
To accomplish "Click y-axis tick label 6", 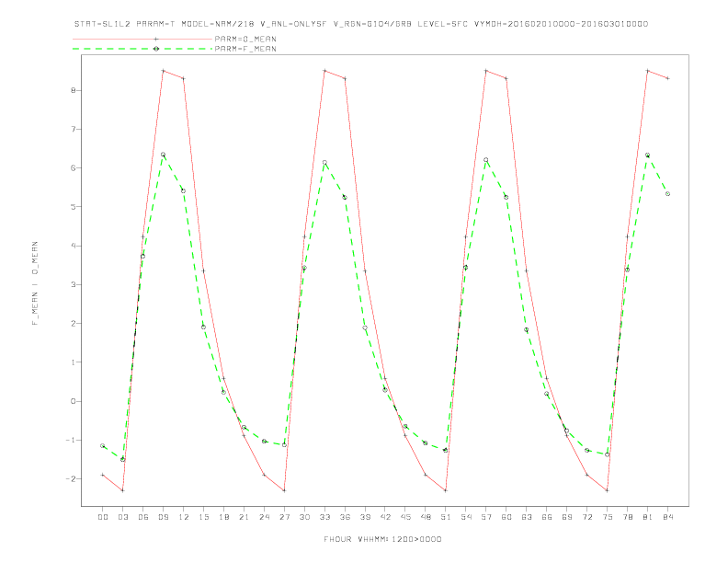I will (73, 167).
